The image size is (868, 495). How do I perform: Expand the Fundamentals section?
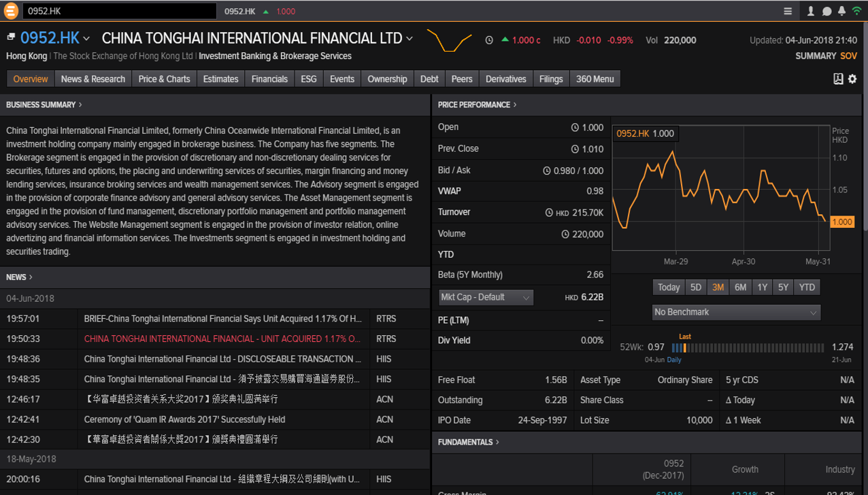click(x=469, y=442)
